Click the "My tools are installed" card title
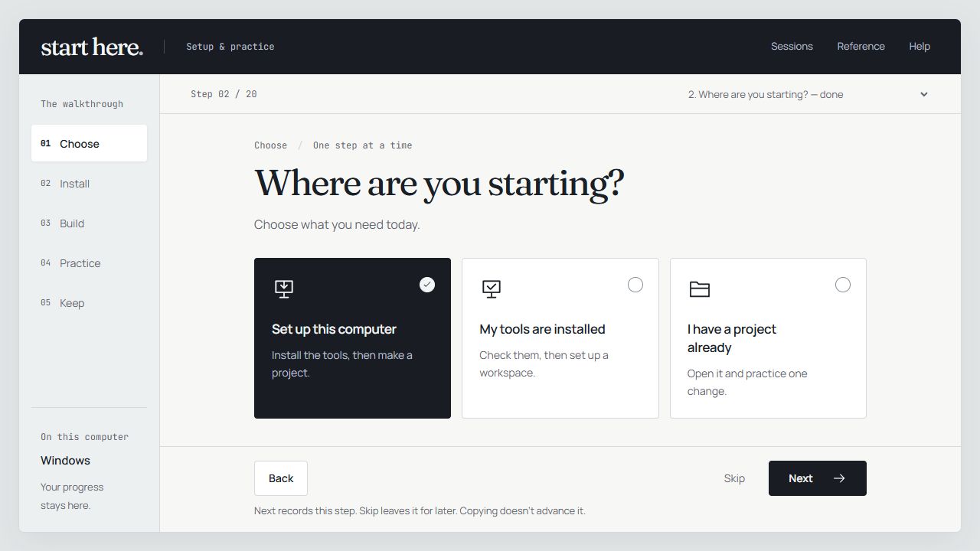 tap(542, 329)
